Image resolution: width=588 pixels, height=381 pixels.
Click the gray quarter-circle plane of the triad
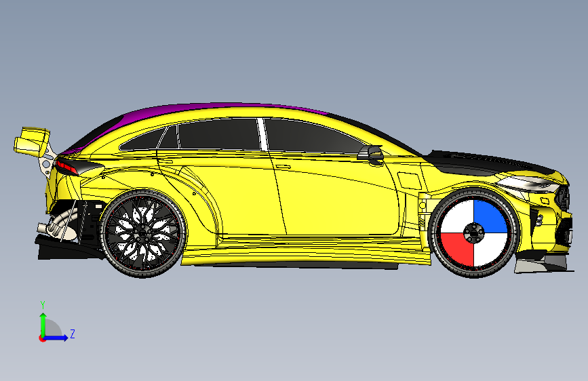(52, 328)
